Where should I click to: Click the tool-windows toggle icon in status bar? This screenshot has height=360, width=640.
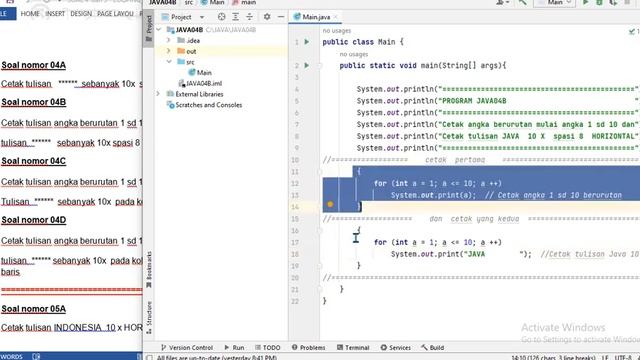tap(149, 358)
